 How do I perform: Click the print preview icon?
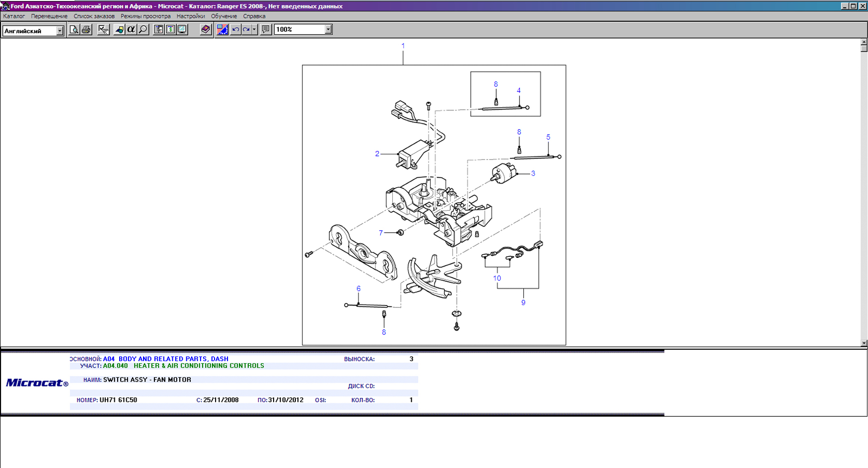pyautogui.click(x=74, y=30)
